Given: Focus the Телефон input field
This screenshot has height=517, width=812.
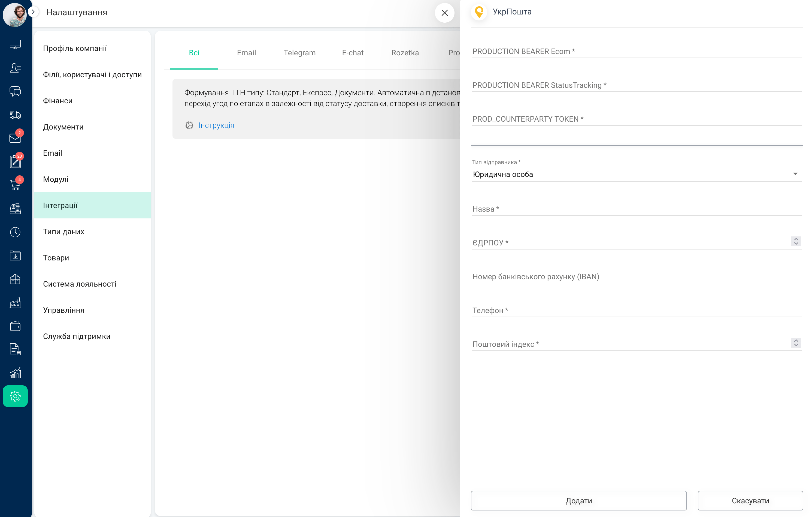Looking at the screenshot, I should [636, 310].
